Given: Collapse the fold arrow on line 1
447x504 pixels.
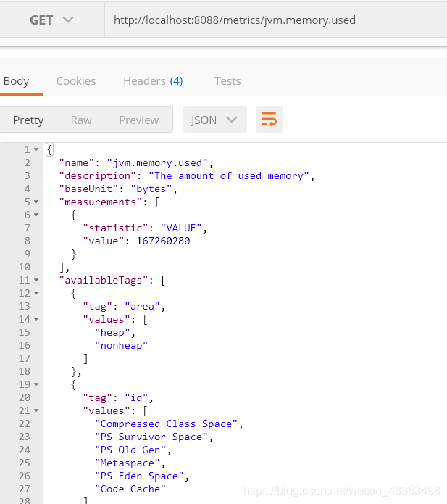Looking at the screenshot, I should [x=36, y=149].
